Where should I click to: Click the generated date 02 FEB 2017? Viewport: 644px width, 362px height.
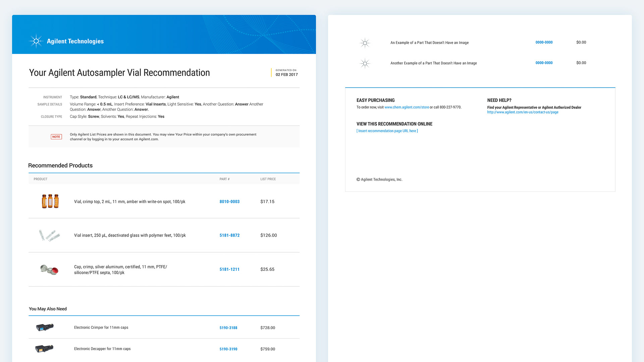[287, 75]
